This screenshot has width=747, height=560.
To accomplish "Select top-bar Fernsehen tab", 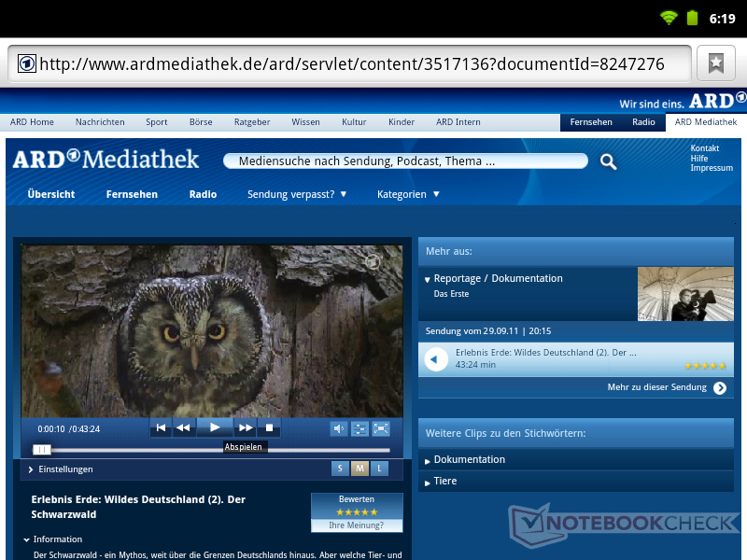I will click(x=591, y=122).
